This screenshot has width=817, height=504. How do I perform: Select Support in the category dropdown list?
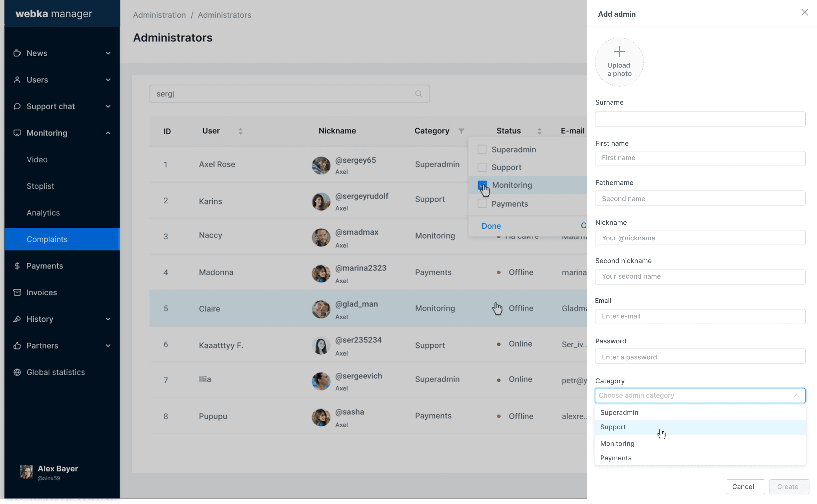(613, 427)
